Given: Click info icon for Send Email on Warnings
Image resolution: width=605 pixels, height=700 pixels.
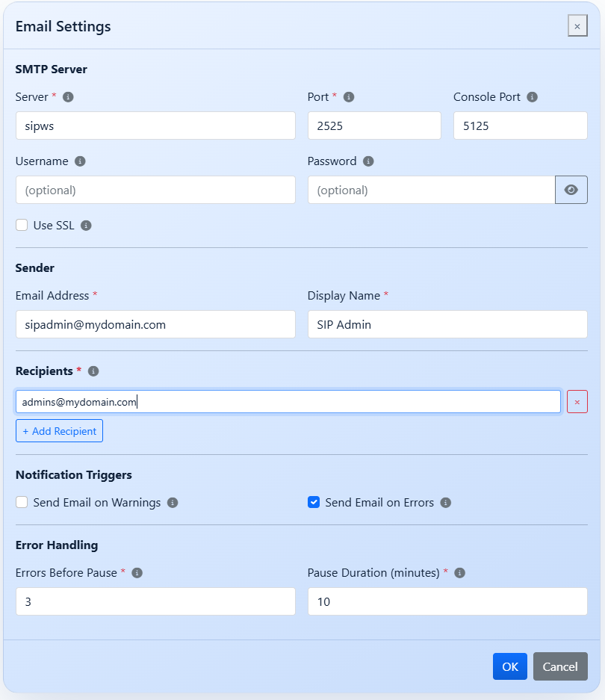Looking at the screenshot, I should click(173, 503).
